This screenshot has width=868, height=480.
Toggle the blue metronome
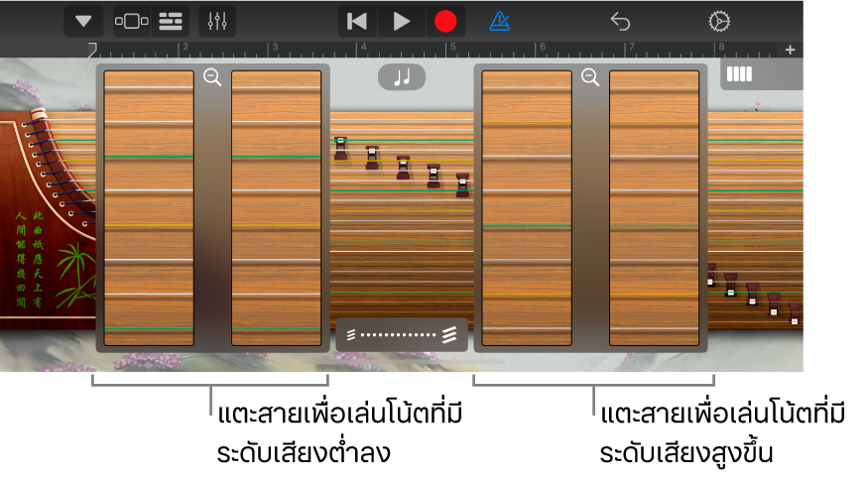(x=499, y=21)
